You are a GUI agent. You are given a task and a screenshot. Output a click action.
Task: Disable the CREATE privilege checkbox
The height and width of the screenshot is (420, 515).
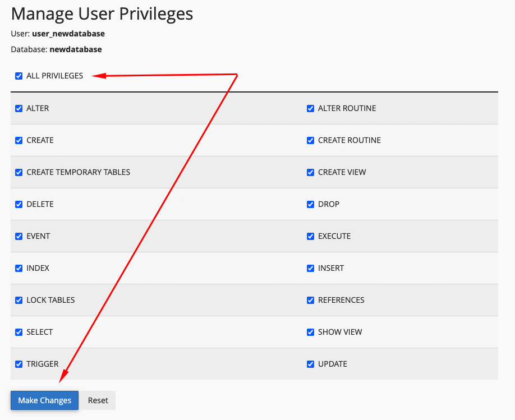19,140
